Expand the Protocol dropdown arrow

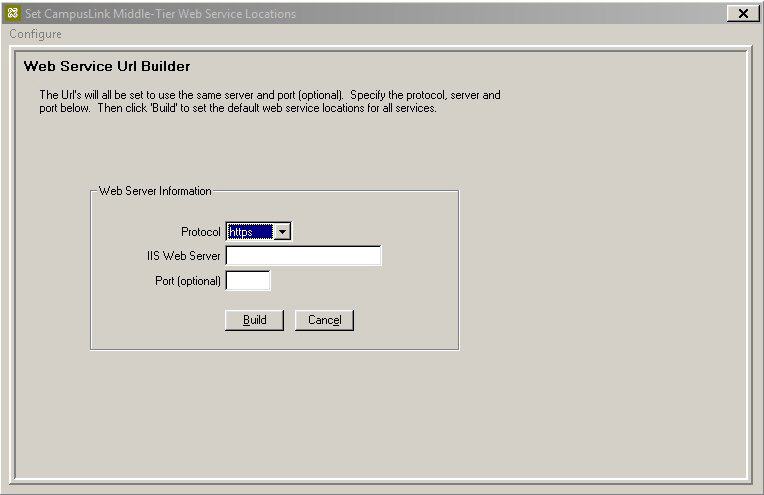[x=282, y=232]
